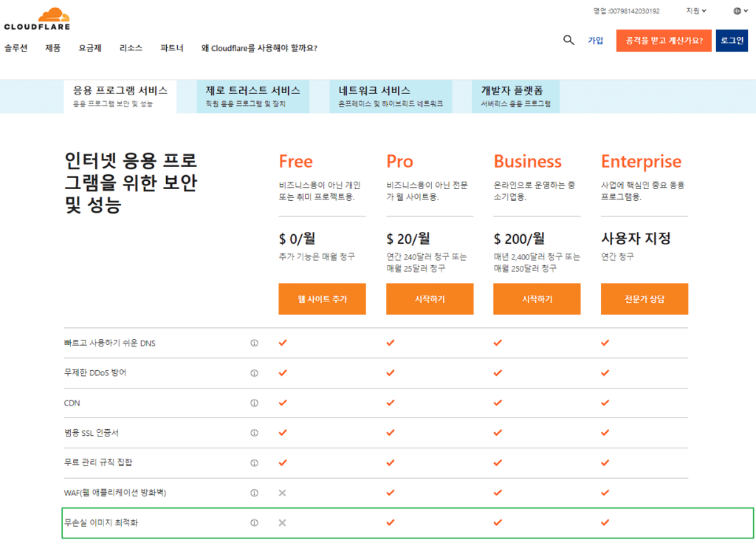The width and height of the screenshot is (756, 540).
Task: Click the Free plan heading
Action: 295,161
